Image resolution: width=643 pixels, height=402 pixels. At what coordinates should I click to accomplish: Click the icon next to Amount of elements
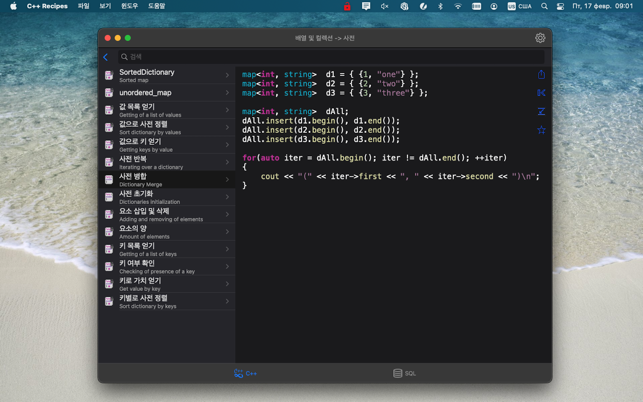[109, 232]
